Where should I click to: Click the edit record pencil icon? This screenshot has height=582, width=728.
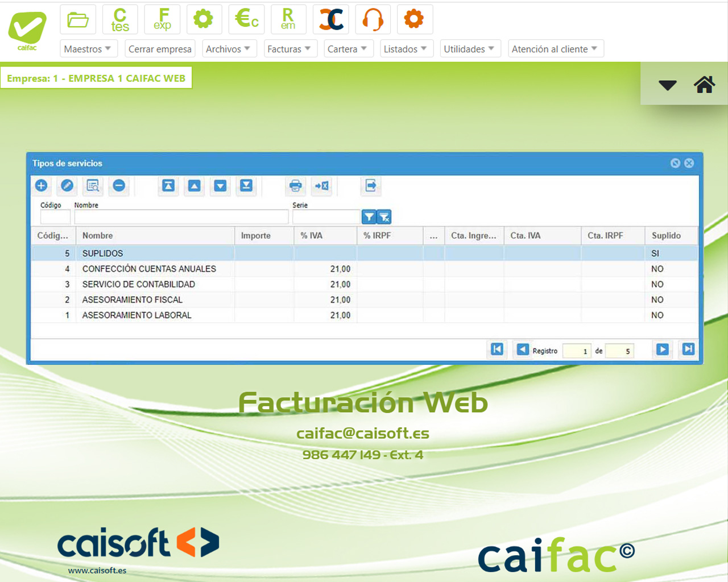click(67, 185)
